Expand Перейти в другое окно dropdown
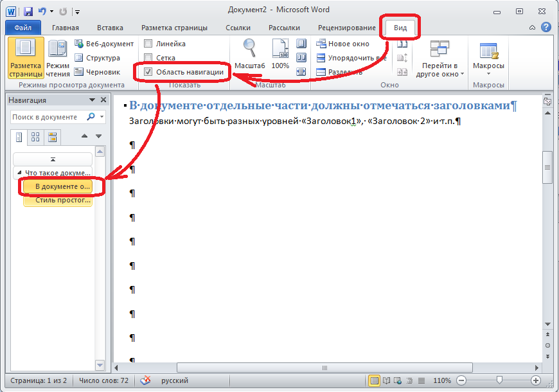559x392 pixels. coord(439,69)
